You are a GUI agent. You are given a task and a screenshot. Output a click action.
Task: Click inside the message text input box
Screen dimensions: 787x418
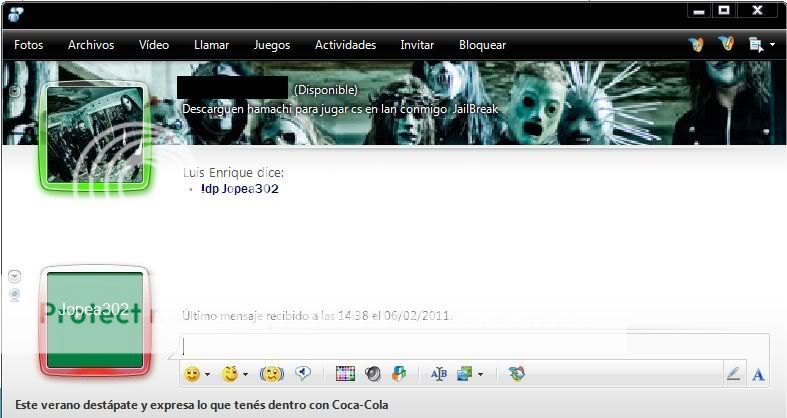pyautogui.click(x=470, y=345)
